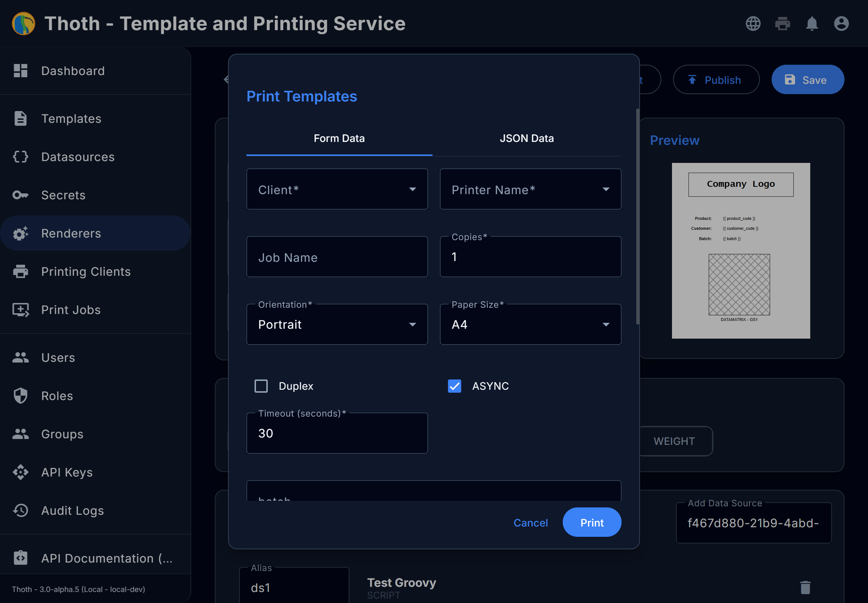868x603 pixels.
Task: Delete the Test Groovy data source
Action: 805,588
